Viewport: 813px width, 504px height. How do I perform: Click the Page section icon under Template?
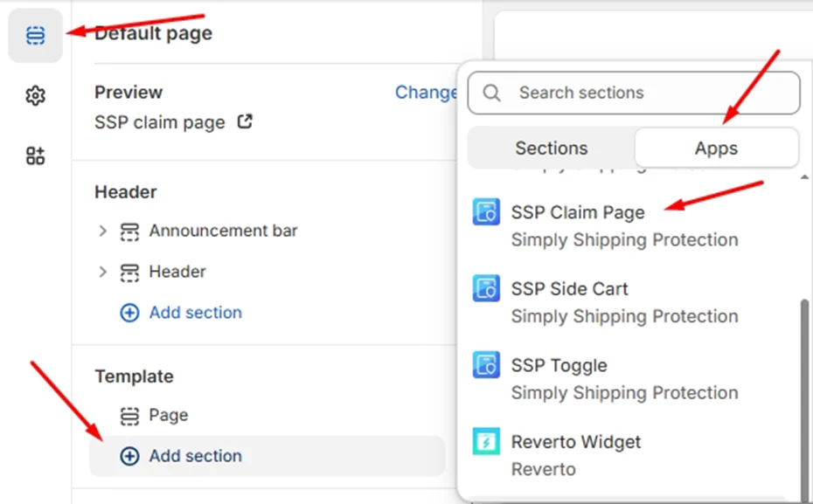coord(129,416)
